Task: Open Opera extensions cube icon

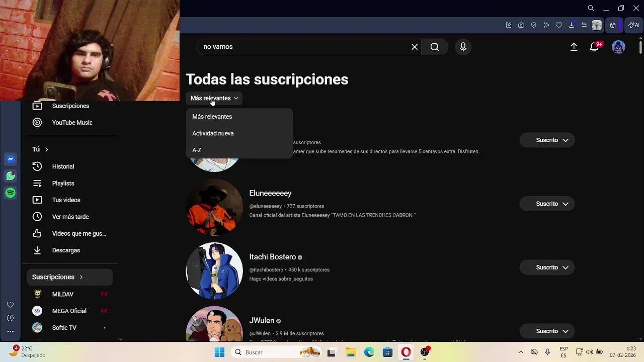Action: [613, 25]
